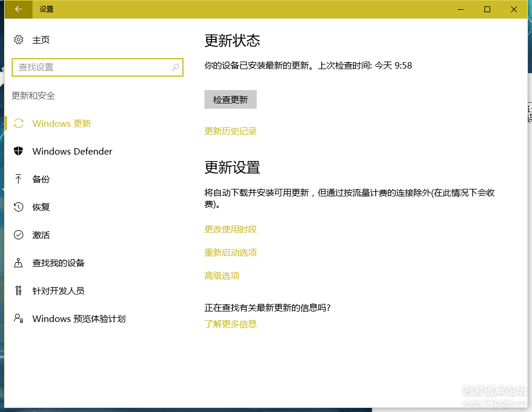The width and height of the screenshot is (532, 412).
Task: Click the Windows 预览体验计划 person icon
Action: 19,318
